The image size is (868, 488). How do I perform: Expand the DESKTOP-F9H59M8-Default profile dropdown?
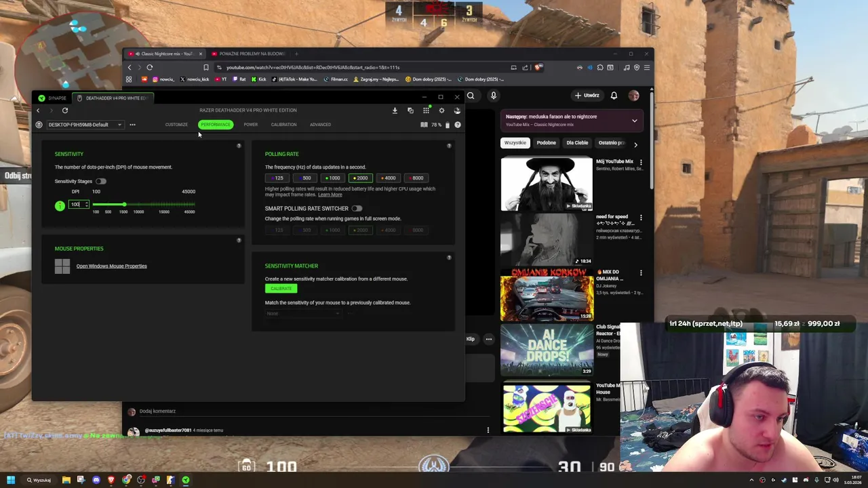point(84,125)
